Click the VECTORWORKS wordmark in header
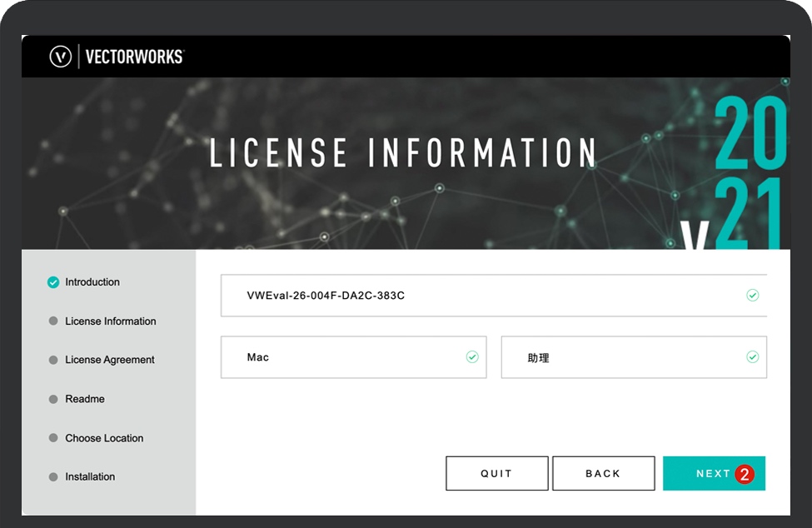812x528 pixels. (x=135, y=57)
